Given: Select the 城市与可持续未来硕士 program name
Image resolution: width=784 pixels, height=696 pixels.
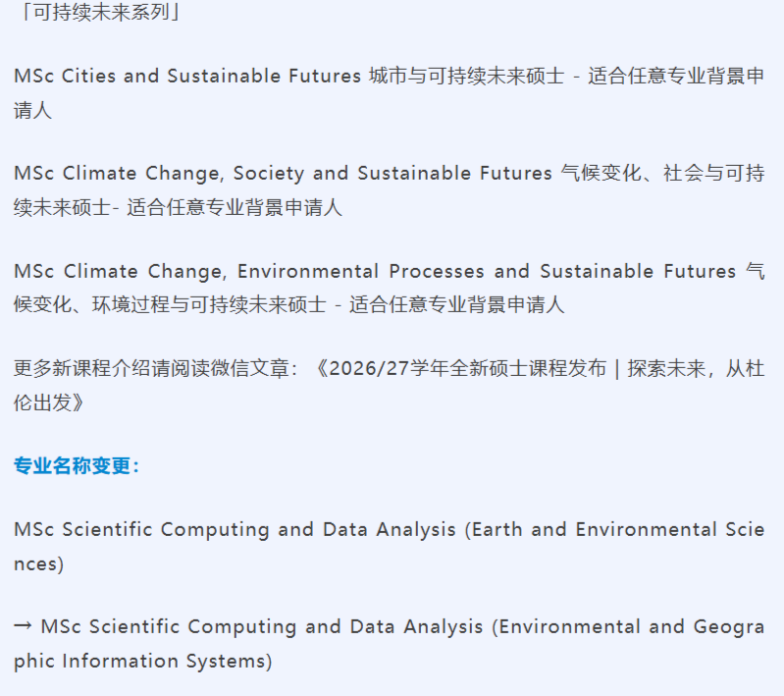Looking at the screenshot, I should coord(466,76).
